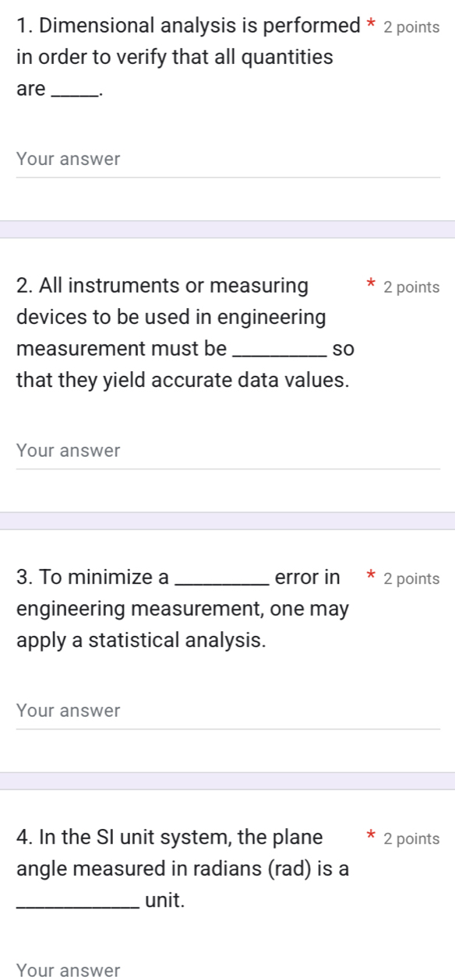Click the answer field for question 3
455x980 pixels.
click(x=227, y=711)
